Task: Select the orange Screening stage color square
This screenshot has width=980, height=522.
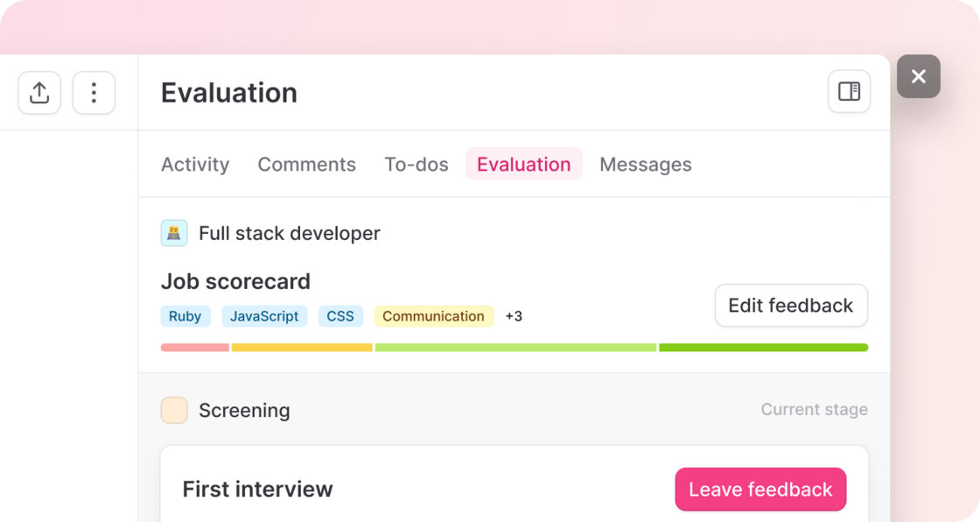Action: tap(174, 410)
